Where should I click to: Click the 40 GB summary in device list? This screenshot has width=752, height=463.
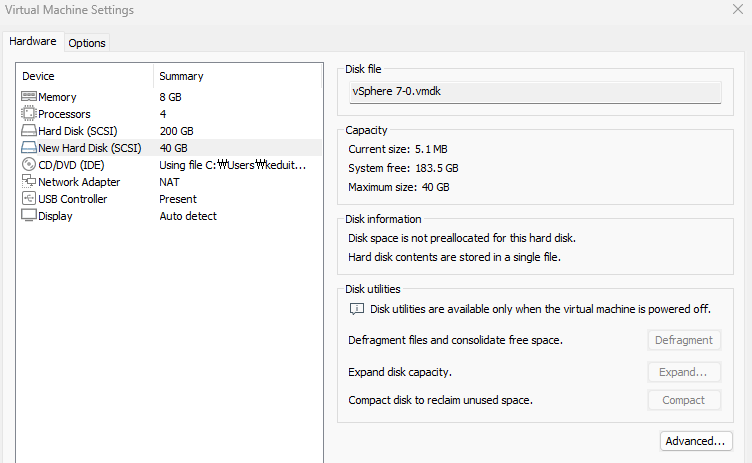tap(174, 148)
